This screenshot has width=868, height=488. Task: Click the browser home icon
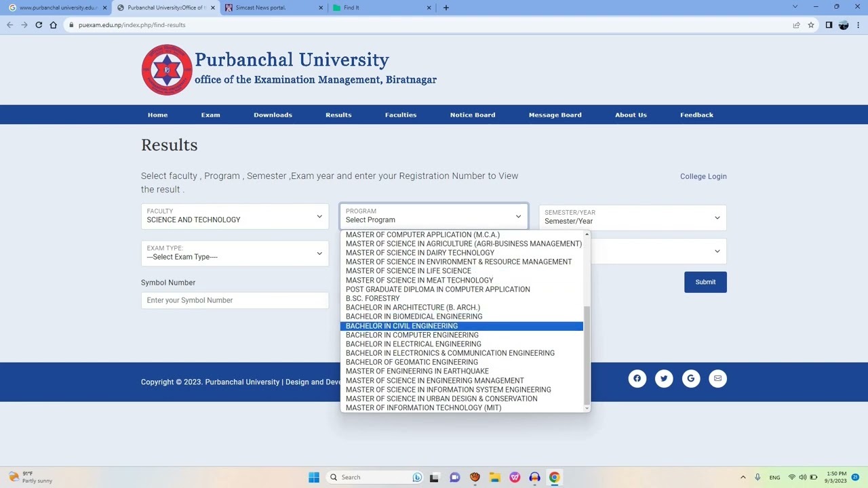(53, 25)
